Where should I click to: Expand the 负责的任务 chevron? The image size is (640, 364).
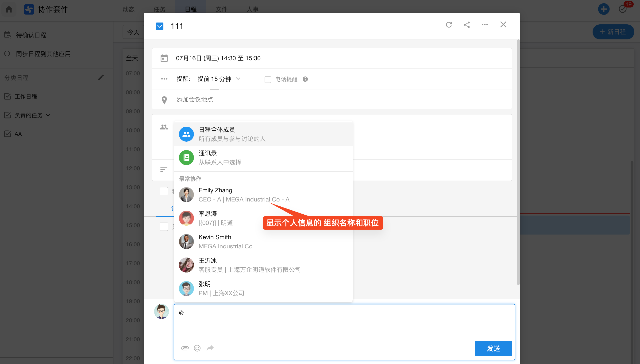click(48, 115)
